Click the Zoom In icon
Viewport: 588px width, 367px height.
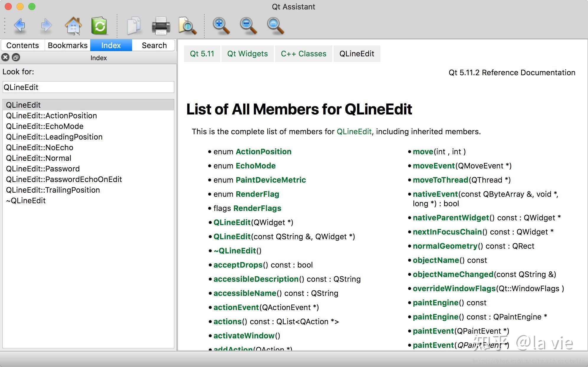(x=221, y=26)
